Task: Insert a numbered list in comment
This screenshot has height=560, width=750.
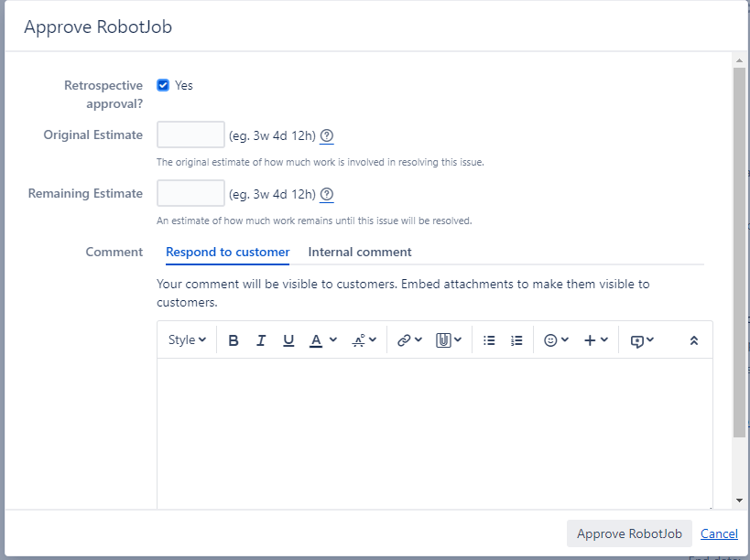Action: tap(516, 340)
